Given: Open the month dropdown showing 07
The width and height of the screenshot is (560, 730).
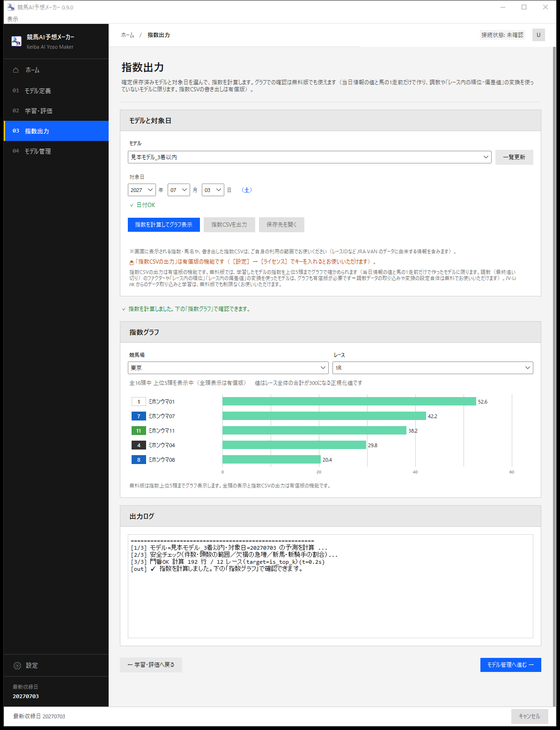Looking at the screenshot, I should [x=179, y=190].
